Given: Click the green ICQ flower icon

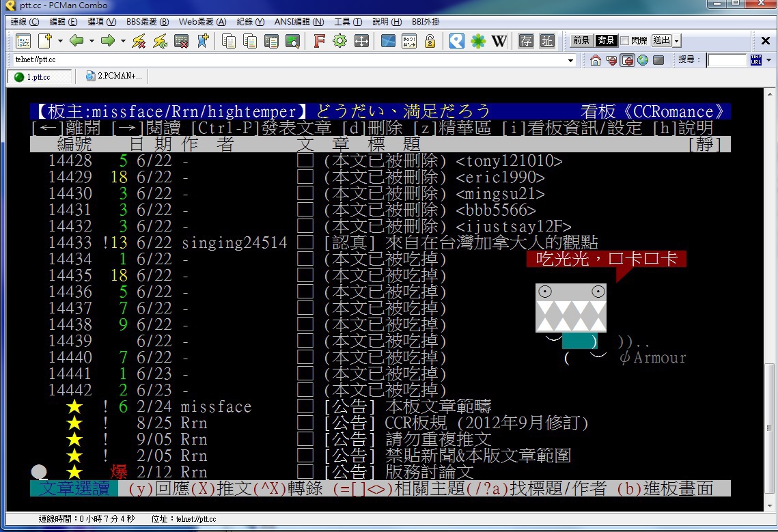Looking at the screenshot, I should 478,41.
